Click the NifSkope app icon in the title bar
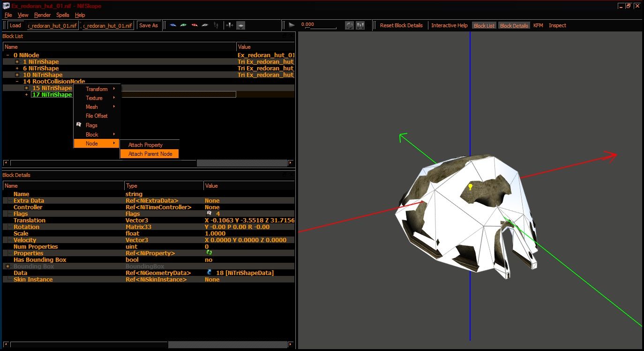 (x=7, y=6)
